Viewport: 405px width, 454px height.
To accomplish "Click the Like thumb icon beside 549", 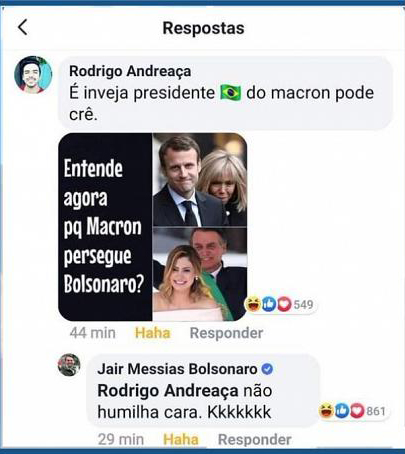I will point(269,304).
